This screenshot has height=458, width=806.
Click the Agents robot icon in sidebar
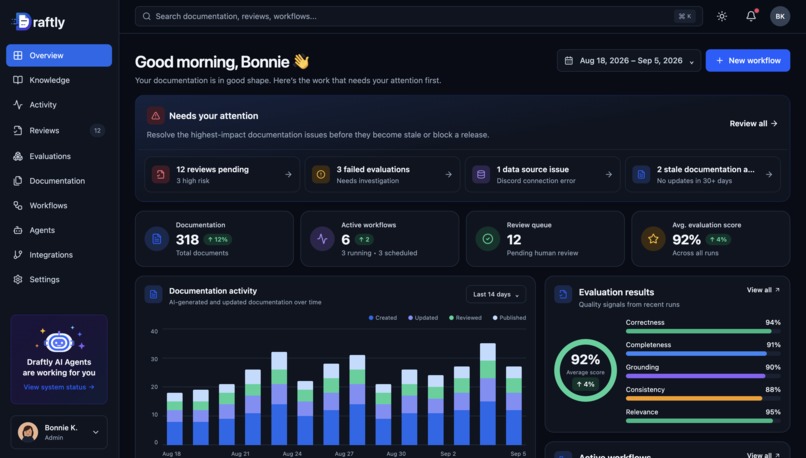(18, 230)
